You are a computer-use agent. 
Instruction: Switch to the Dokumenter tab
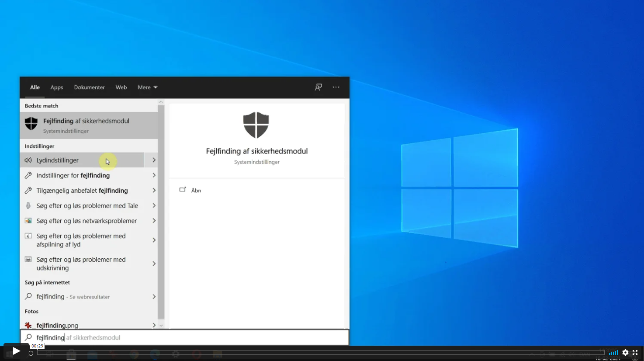click(x=89, y=87)
